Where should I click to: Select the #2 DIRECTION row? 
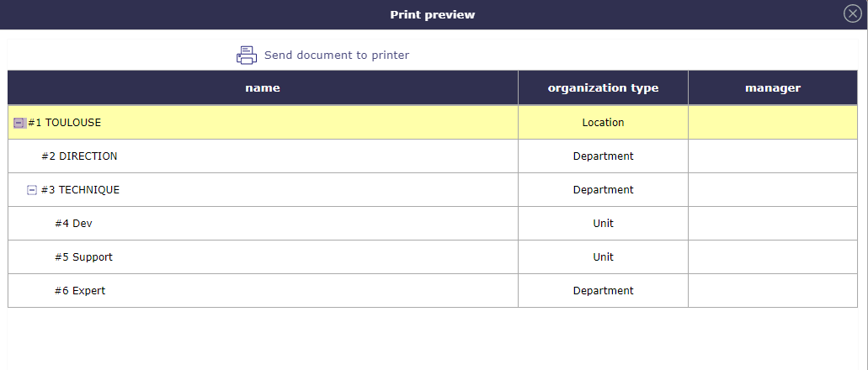tap(79, 156)
